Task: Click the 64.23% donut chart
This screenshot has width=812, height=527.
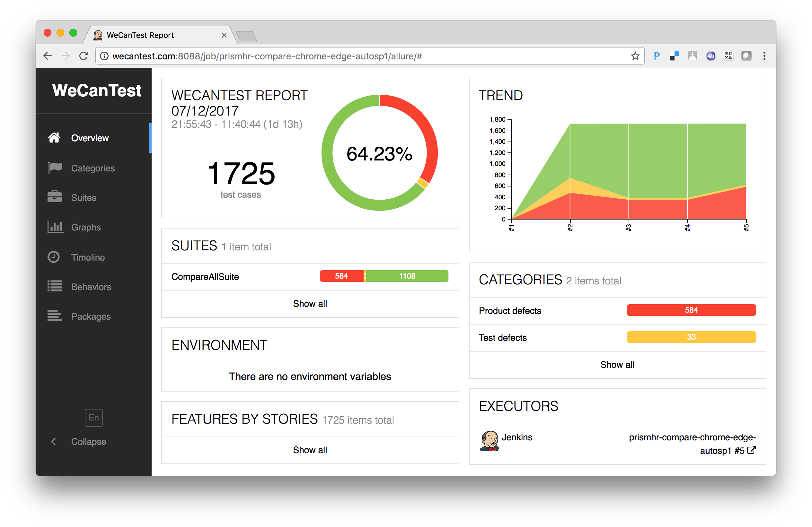Action: pos(380,153)
